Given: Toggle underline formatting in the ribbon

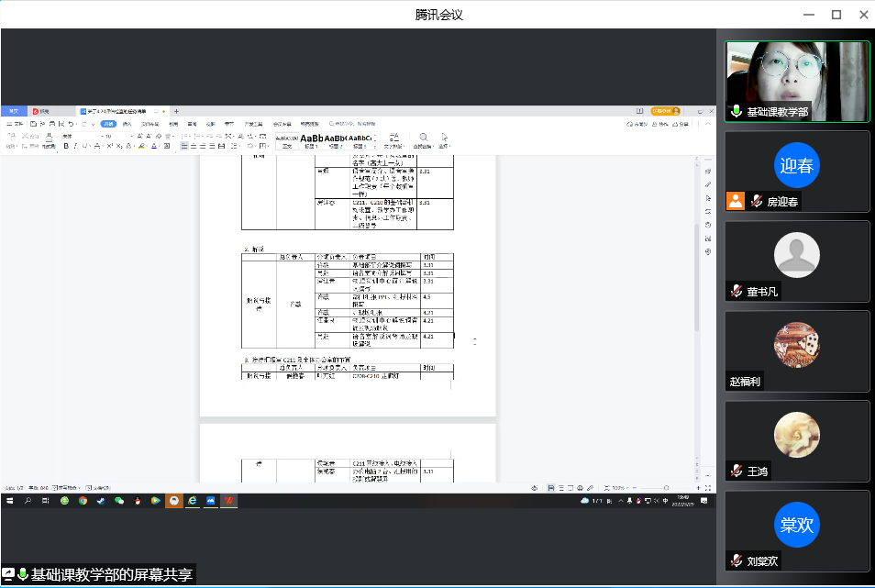Looking at the screenshot, I should (84, 146).
